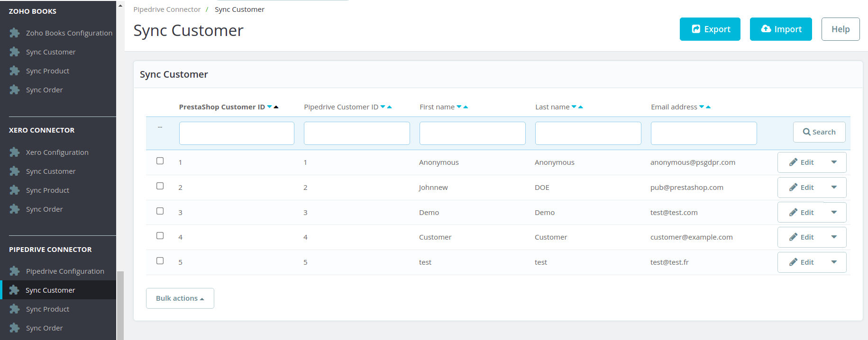The image size is (868, 340).
Task: Click the sidebar vertical scrollbar thumb
Action: point(120,305)
